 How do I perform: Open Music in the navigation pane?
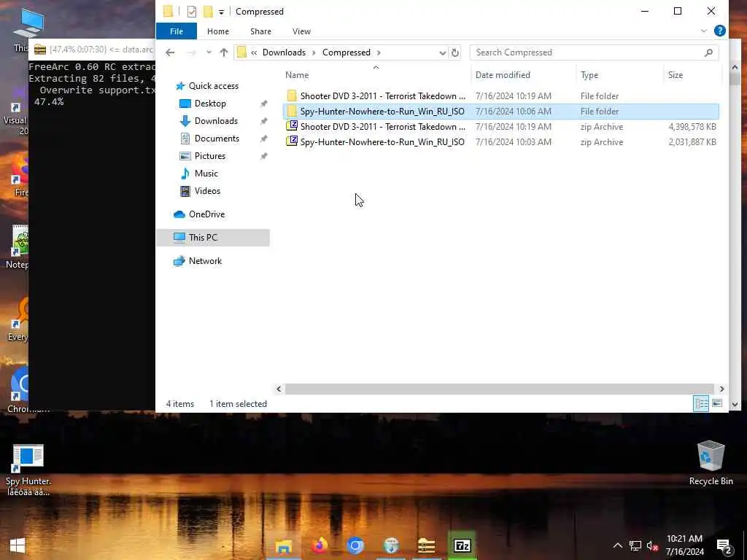click(206, 174)
